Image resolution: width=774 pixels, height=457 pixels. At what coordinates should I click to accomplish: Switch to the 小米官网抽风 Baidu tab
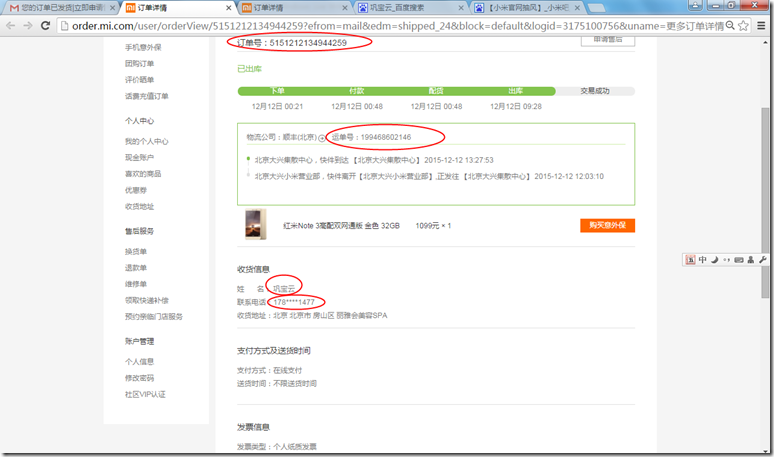pos(527,8)
